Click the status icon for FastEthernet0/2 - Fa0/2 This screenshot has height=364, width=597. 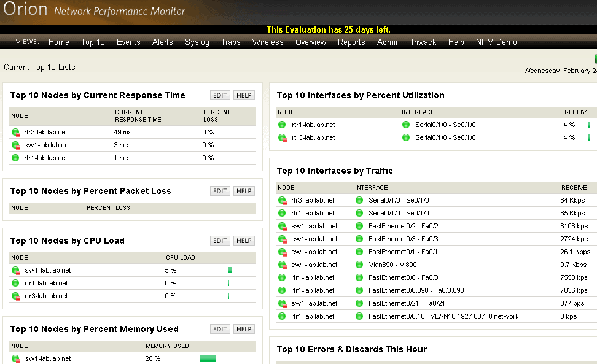[359, 225]
